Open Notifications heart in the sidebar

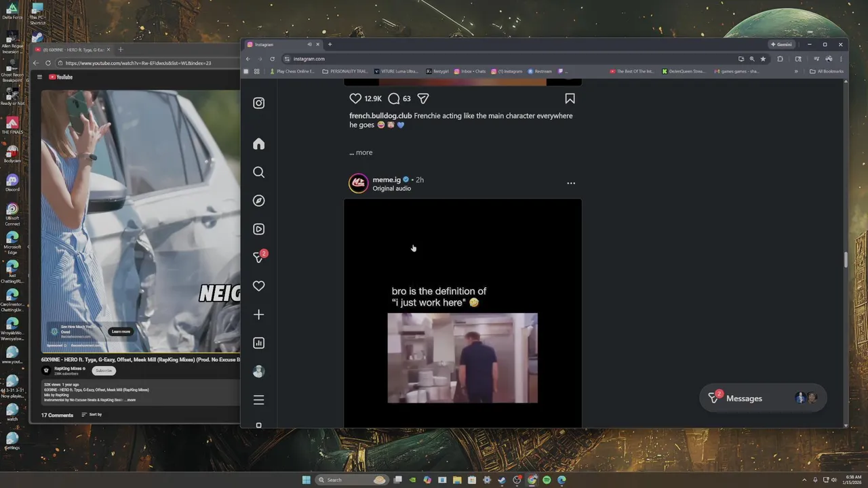pos(258,286)
